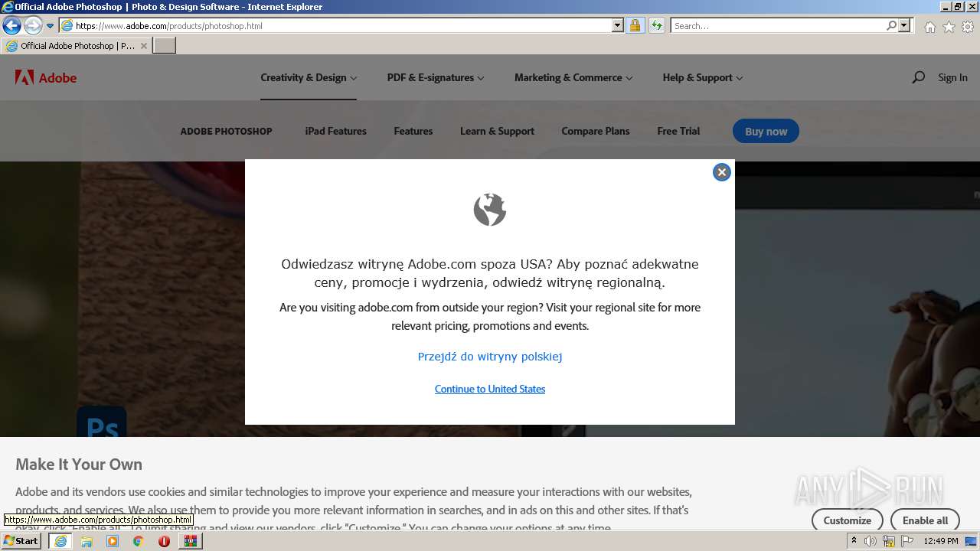980x551 pixels.
Task: Open the Features link
Action: (413, 131)
